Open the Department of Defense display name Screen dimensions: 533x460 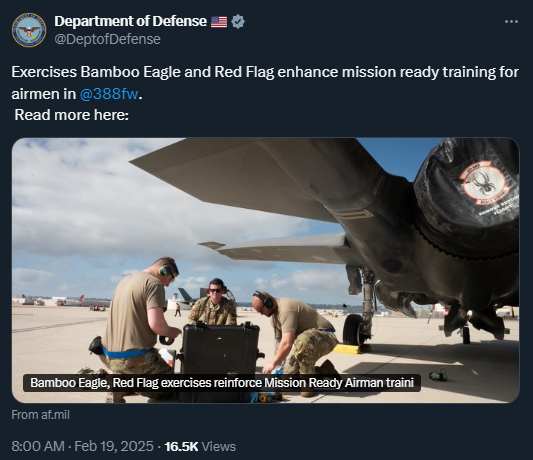point(131,21)
